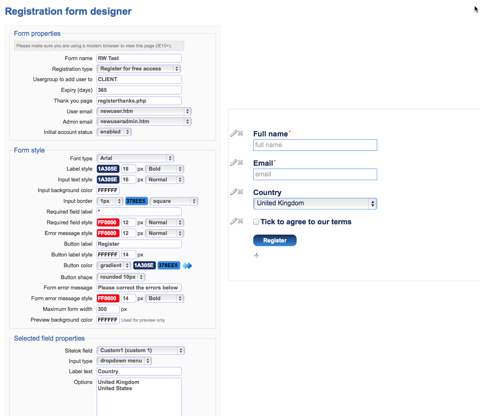Delete the Country field with its cross icon

(240, 192)
